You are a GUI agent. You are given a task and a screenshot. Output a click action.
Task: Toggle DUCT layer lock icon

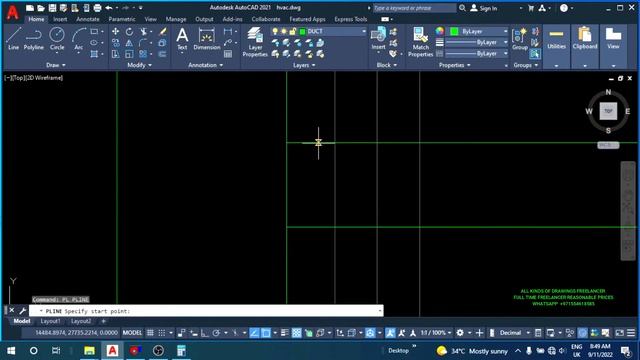click(x=293, y=31)
